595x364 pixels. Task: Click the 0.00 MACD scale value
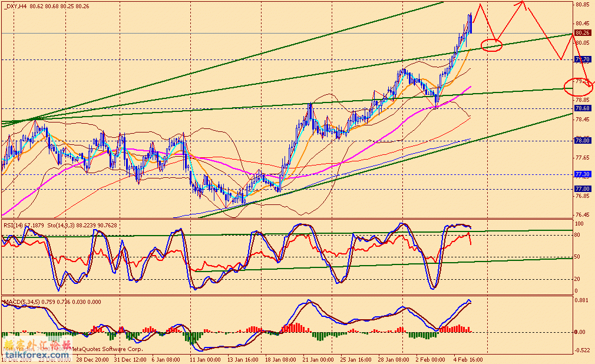point(580,332)
